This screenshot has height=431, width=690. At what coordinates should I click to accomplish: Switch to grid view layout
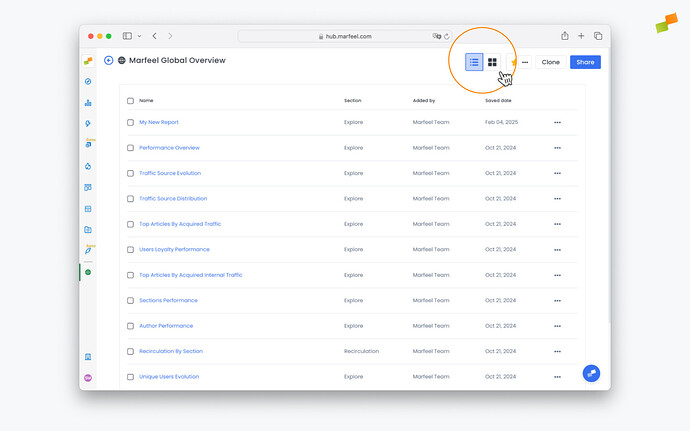492,62
